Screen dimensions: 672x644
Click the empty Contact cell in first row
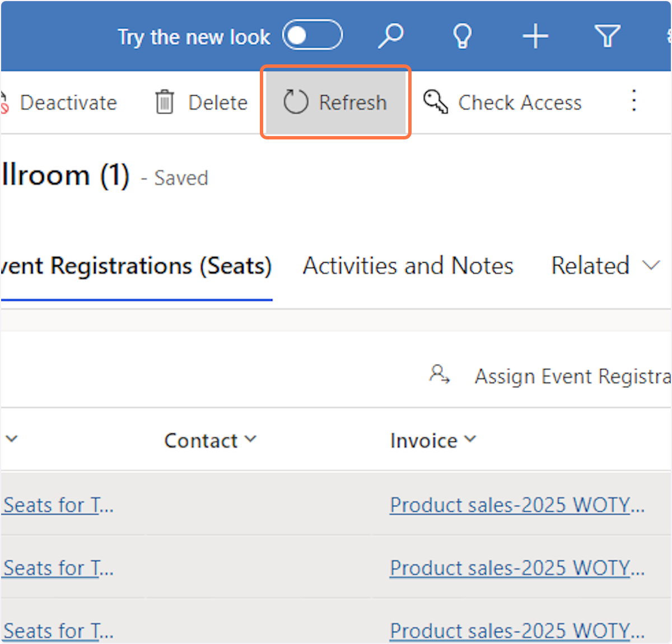258,505
